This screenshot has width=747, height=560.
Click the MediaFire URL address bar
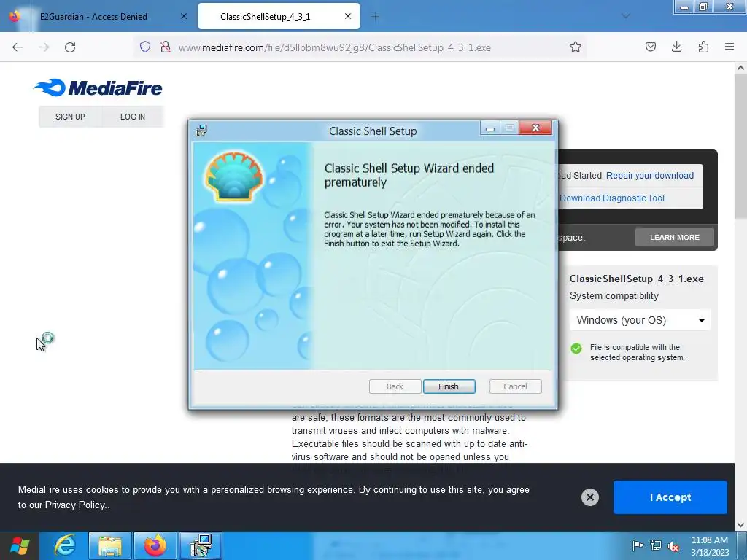(x=334, y=47)
